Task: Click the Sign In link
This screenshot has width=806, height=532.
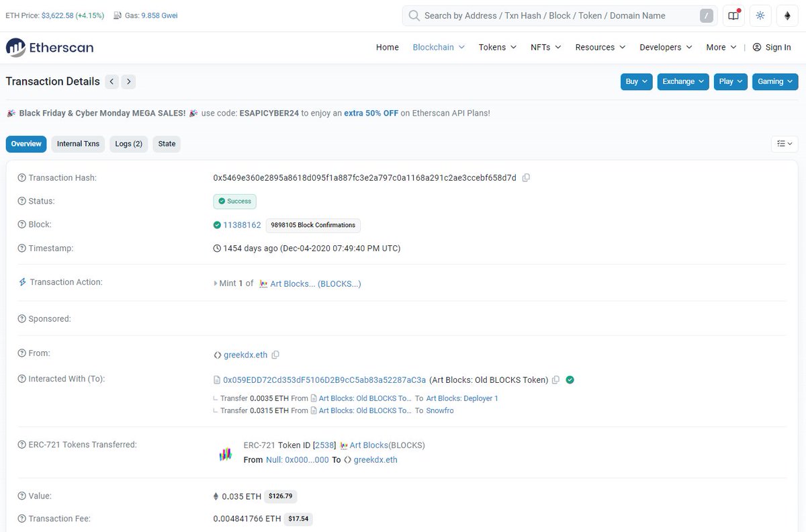Action: (778, 47)
